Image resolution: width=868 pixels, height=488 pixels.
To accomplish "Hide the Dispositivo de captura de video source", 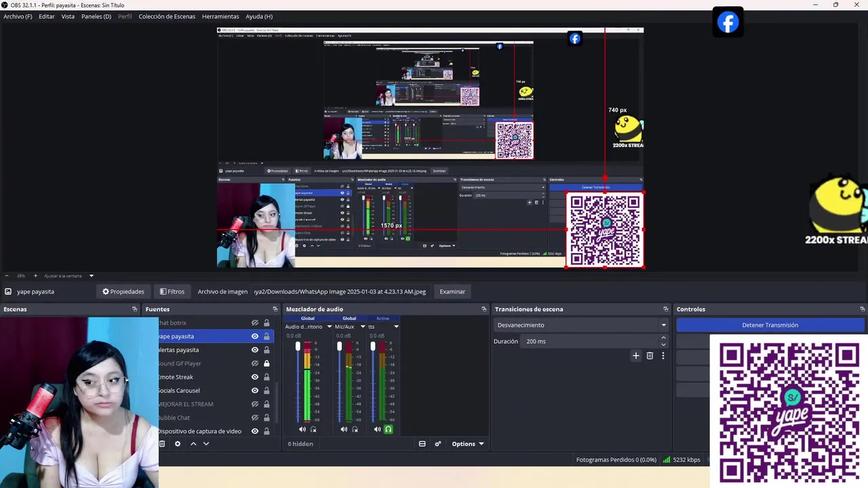I will [x=255, y=431].
